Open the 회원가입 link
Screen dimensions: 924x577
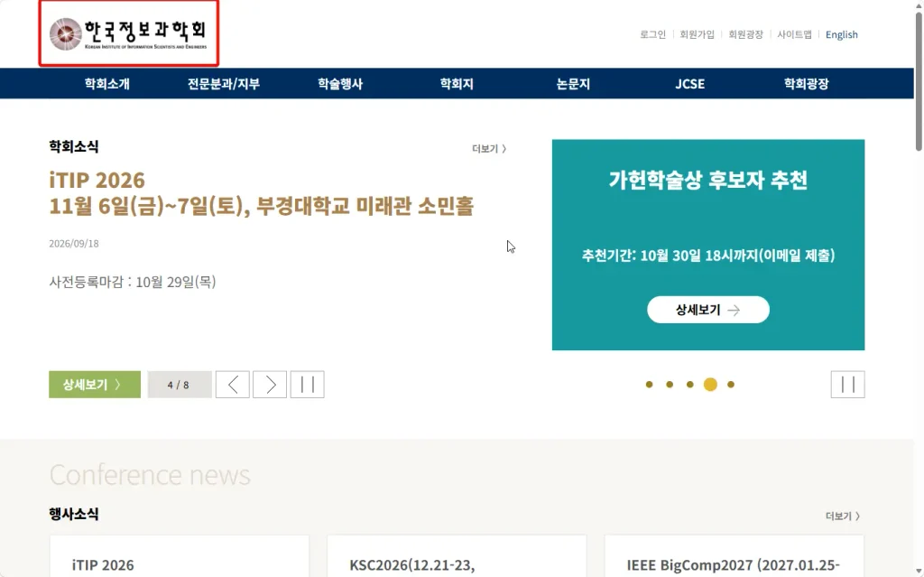click(697, 35)
